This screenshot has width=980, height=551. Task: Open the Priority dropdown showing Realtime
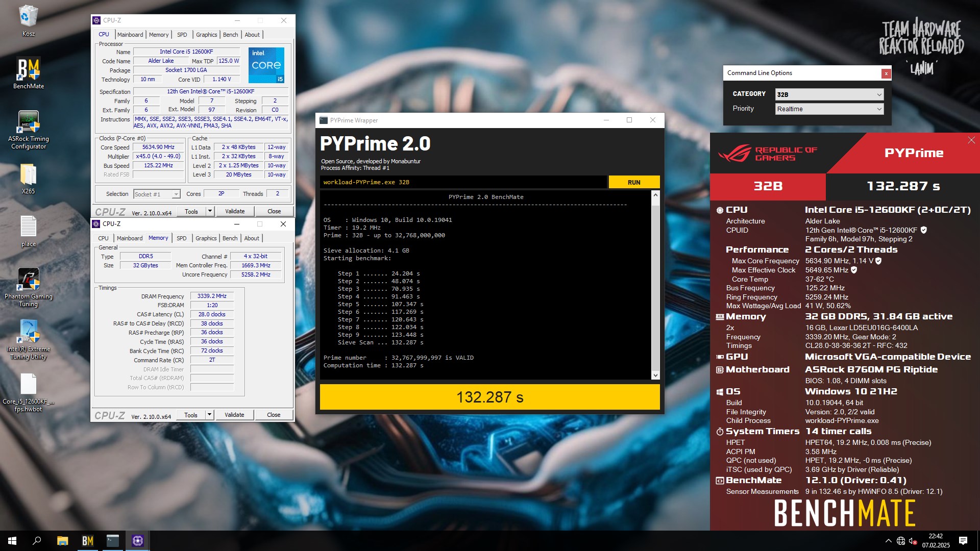click(x=829, y=109)
